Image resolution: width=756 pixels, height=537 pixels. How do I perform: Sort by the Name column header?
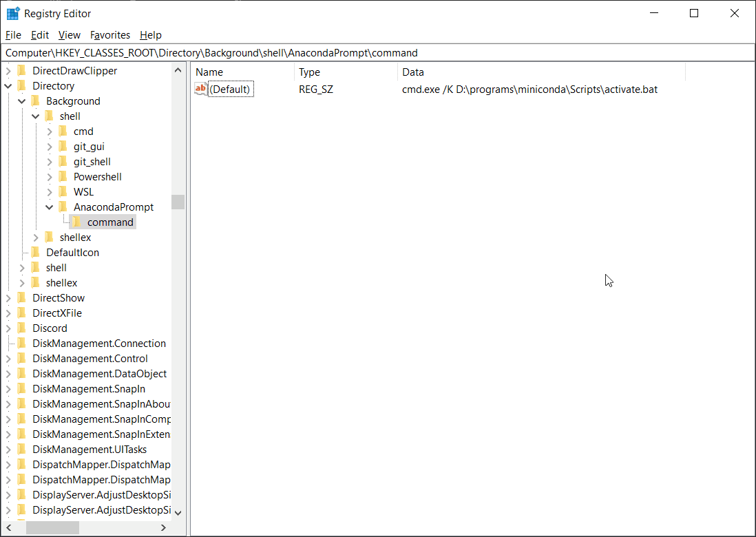coord(242,72)
